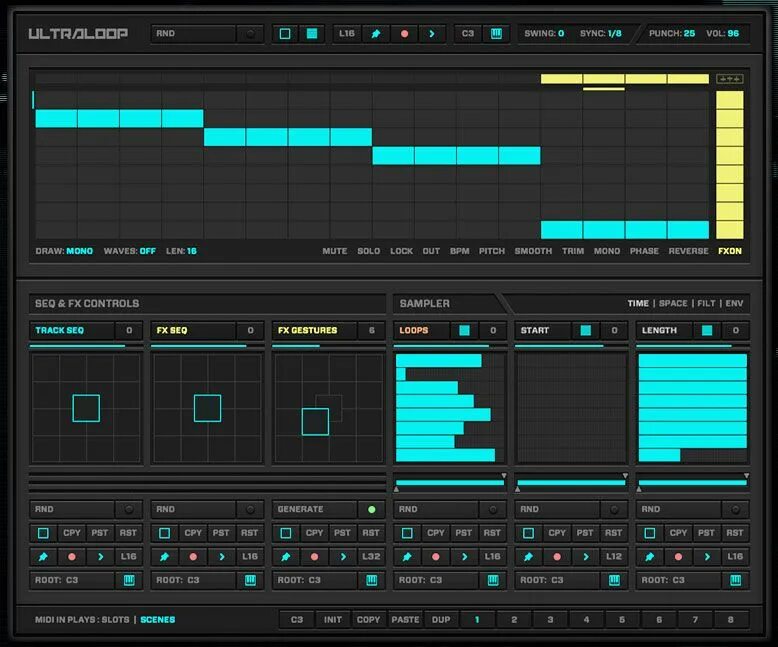Viewport: 778px width, 647px height.
Task: Adjust the SWING value
Action: pos(544,34)
